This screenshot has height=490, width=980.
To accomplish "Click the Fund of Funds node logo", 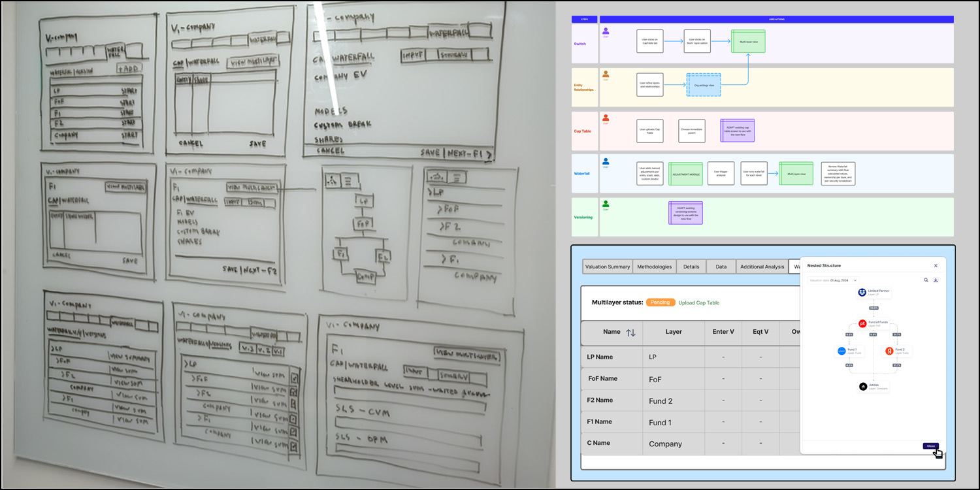I will (x=862, y=323).
